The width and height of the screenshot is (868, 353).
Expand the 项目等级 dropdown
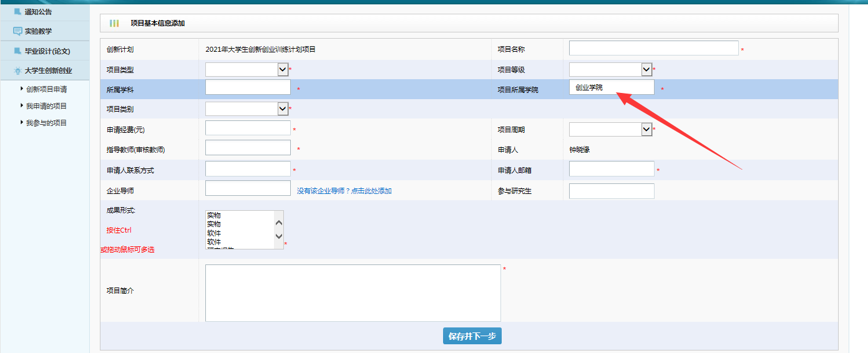pos(610,70)
